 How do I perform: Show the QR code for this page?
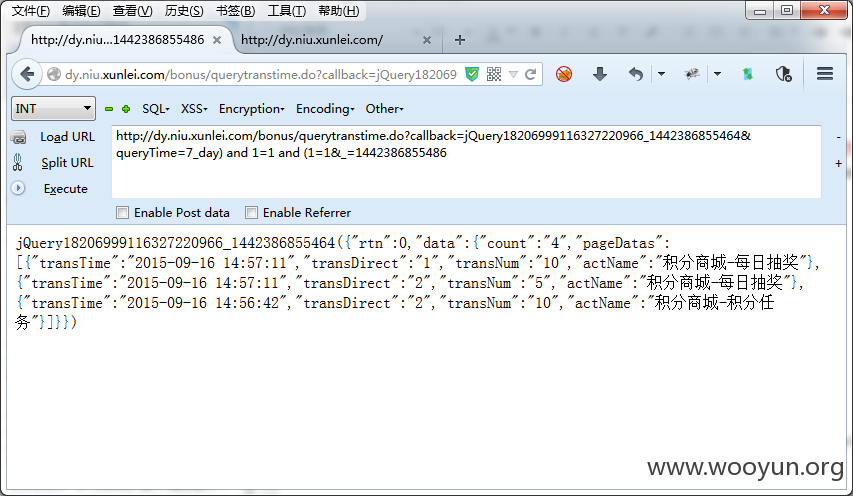(x=494, y=74)
